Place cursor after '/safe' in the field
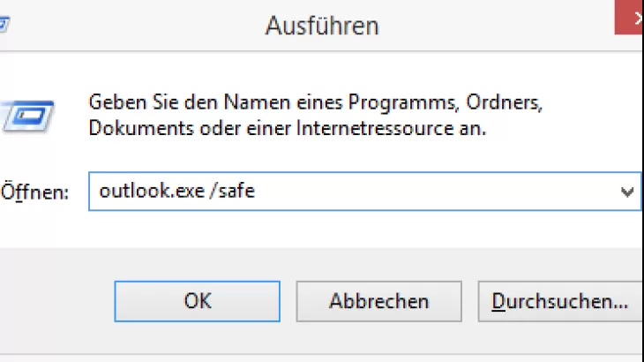Viewport: 644px width, 362px height. (257, 191)
